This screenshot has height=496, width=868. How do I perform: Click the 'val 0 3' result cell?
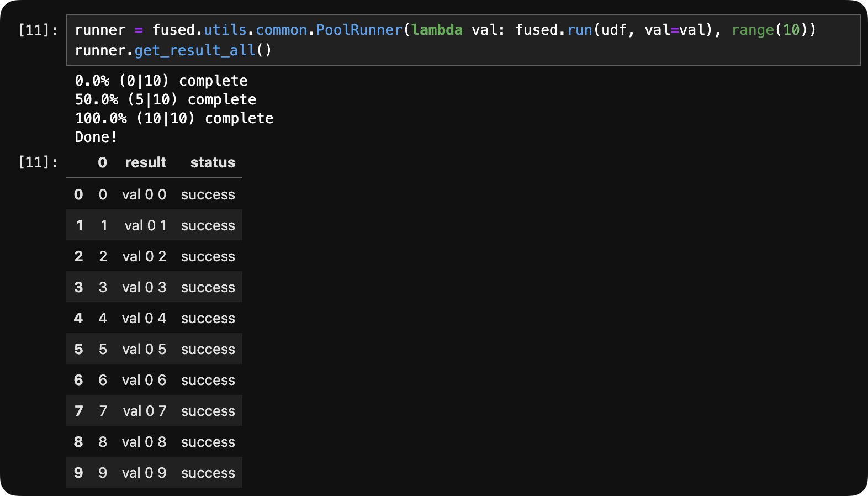144,287
